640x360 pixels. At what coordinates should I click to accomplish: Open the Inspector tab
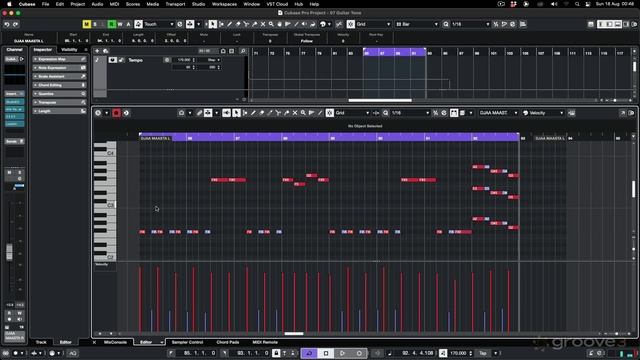[43, 50]
